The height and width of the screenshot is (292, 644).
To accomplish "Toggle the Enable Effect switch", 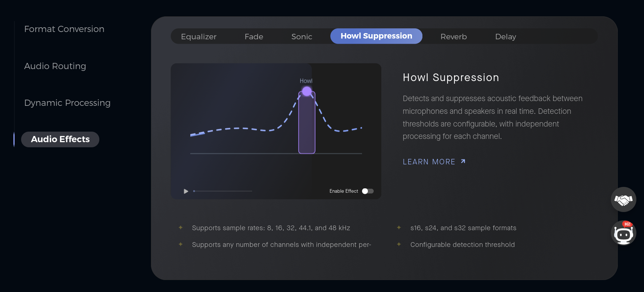I will point(368,191).
